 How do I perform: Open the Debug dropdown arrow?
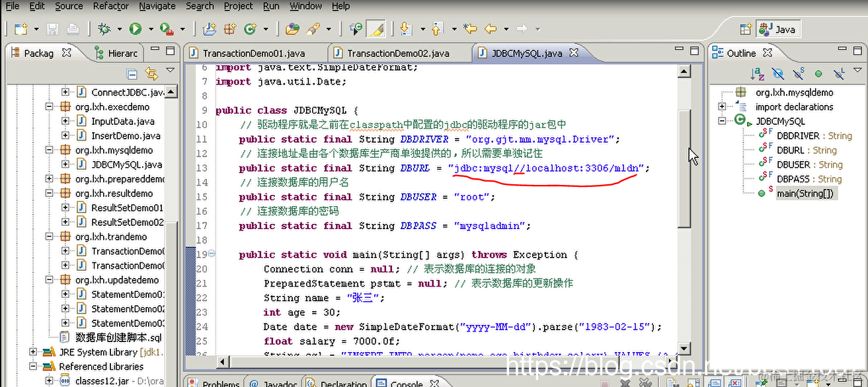click(x=120, y=30)
